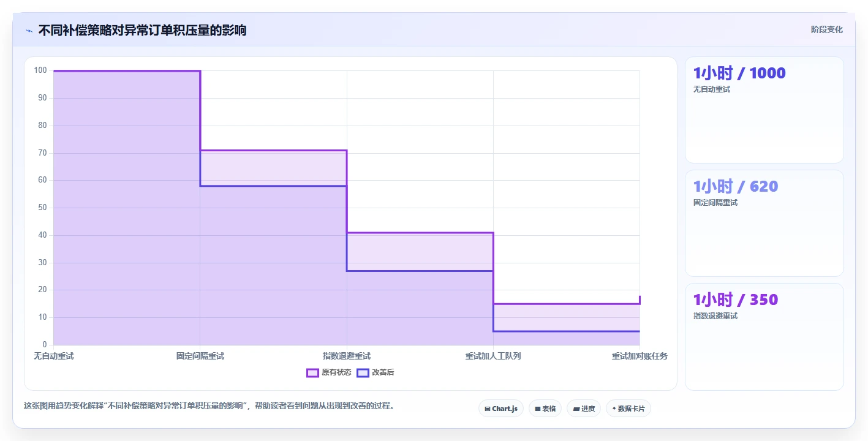Click the 原有状态 step line at 71
The height and width of the screenshot is (441, 868).
coord(273,150)
